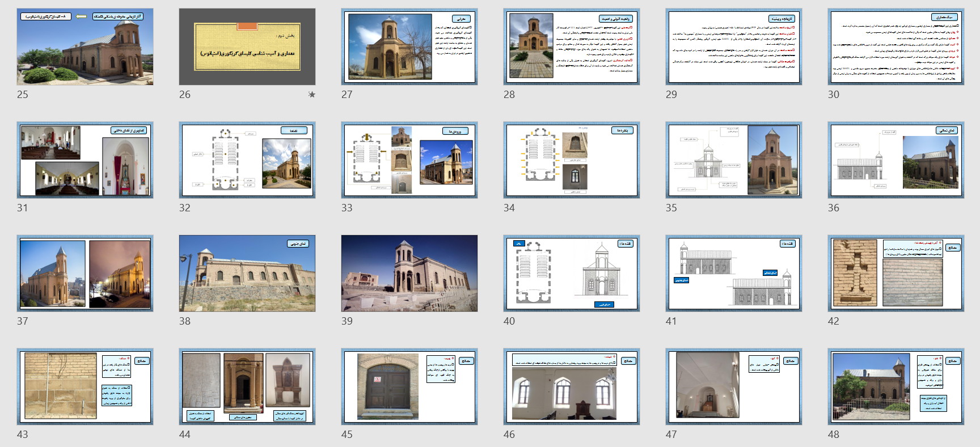The width and height of the screenshot is (980, 447).
Task: Select slide 28 showing church and paved walkway
Action: 572,47
